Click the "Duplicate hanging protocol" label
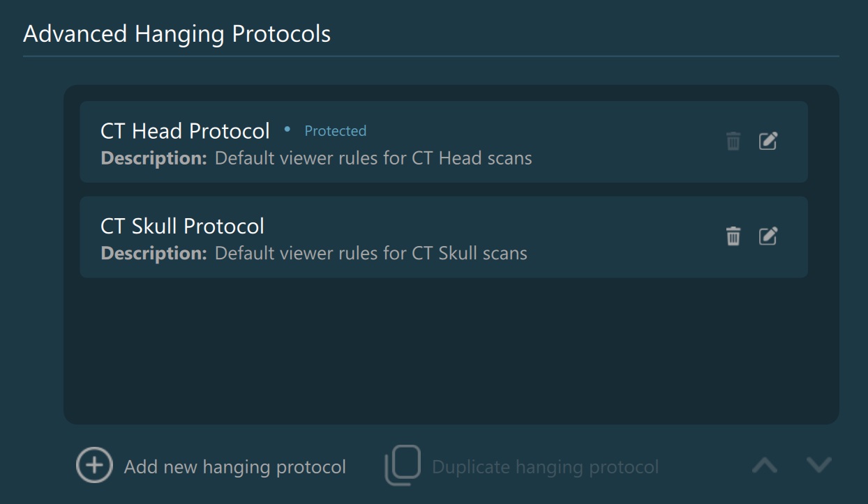This screenshot has height=504, width=868. [545, 467]
